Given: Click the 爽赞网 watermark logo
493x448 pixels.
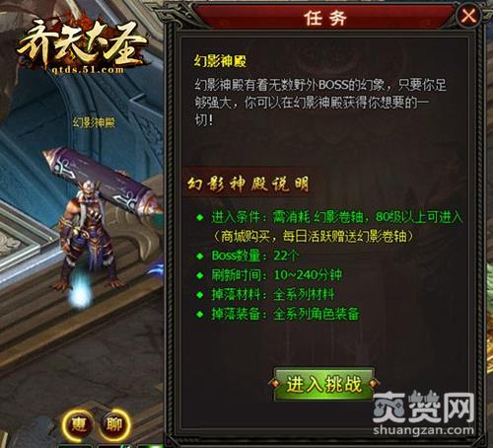Looking at the screenshot, I should coord(424,407).
